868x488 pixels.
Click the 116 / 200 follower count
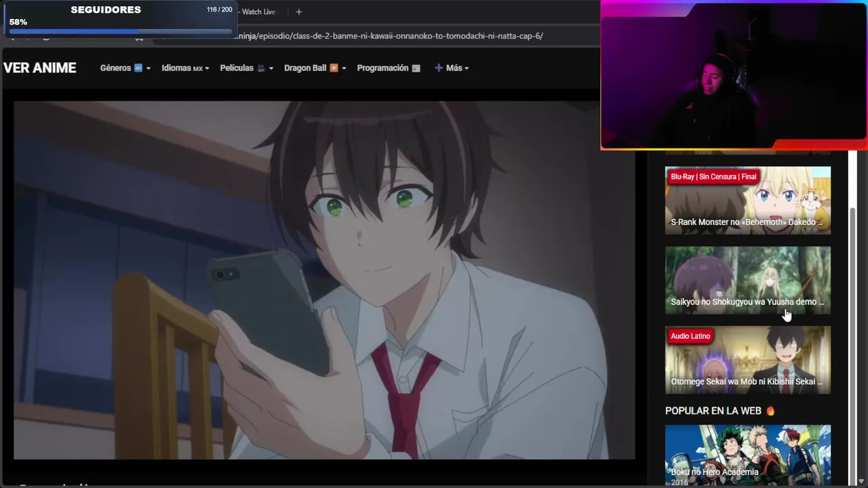219,10
